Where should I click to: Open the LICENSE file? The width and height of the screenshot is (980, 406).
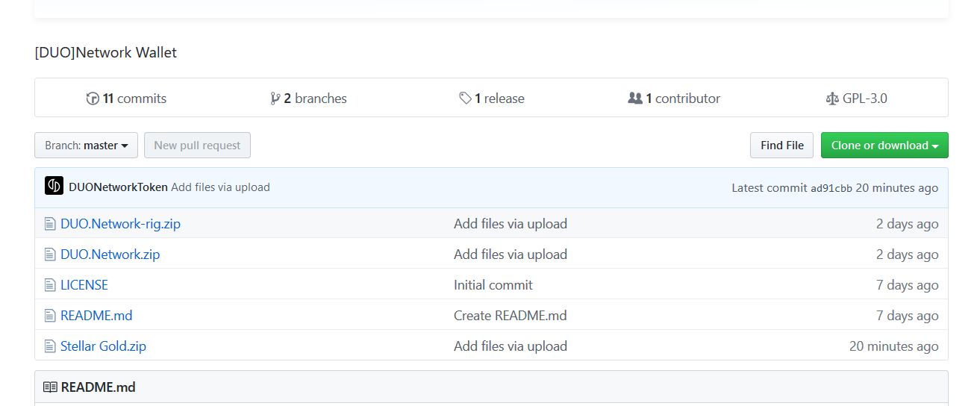click(x=84, y=285)
